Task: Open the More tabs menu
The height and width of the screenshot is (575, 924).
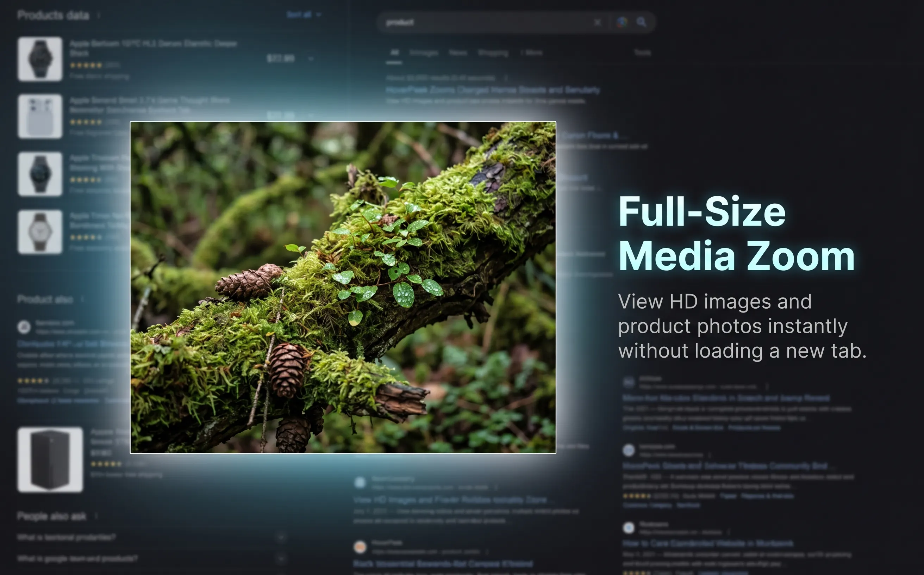Action: 532,52
